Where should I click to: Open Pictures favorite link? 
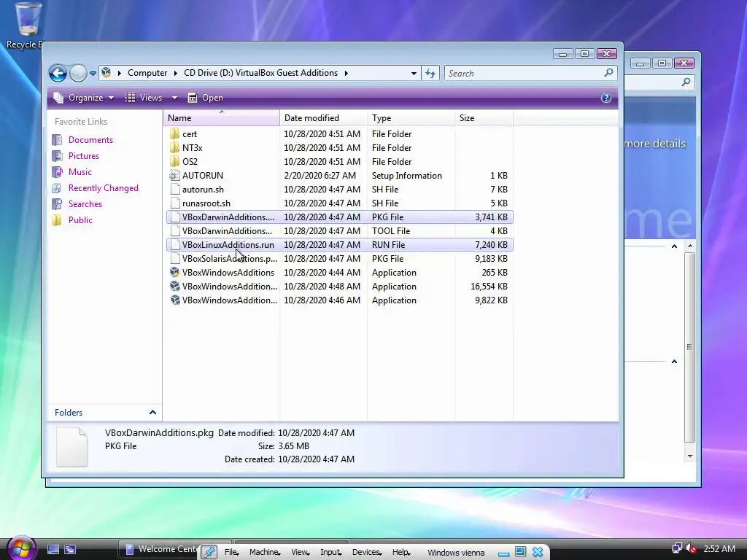84,156
